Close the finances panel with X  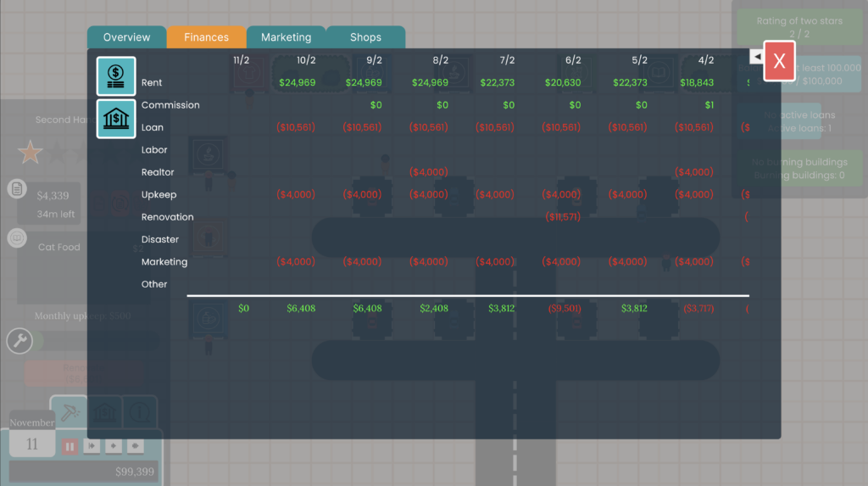click(779, 61)
